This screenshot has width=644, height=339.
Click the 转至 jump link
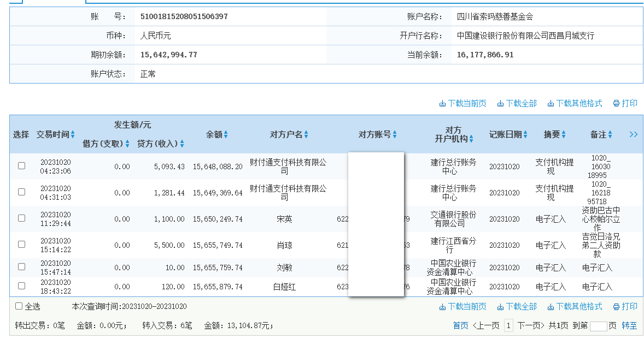[x=629, y=326]
